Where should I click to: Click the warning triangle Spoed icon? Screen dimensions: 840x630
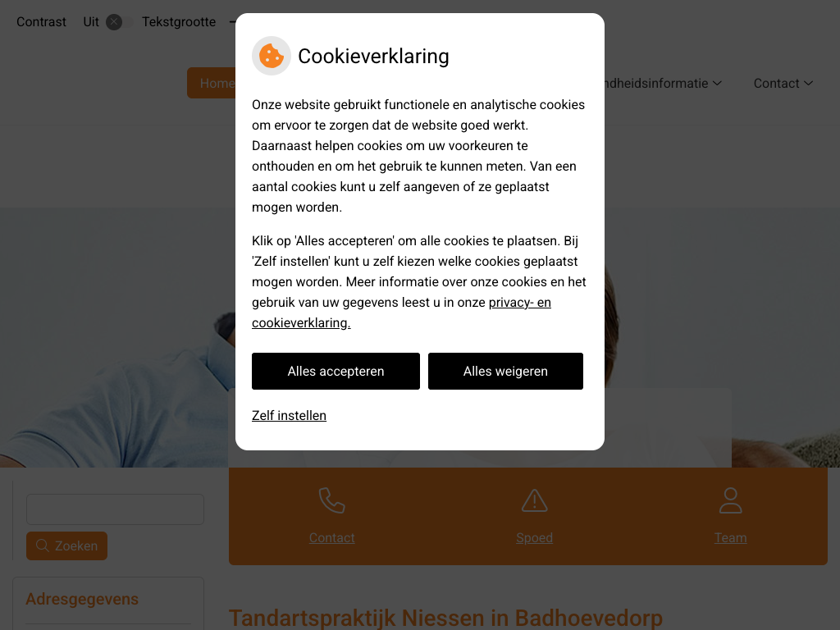(x=534, y=500)
